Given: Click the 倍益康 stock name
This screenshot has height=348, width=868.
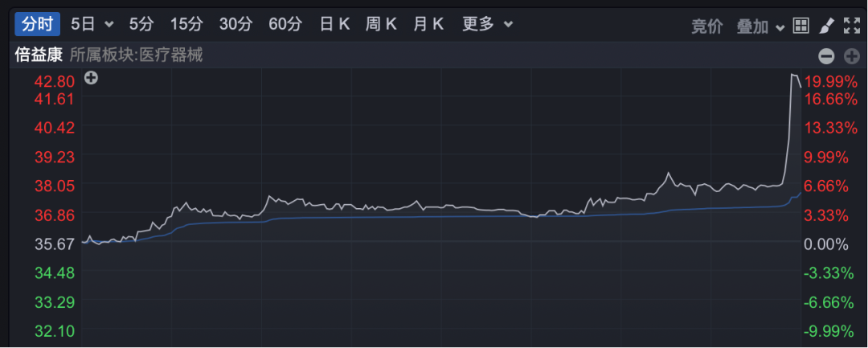Looking at the screenshot, I should (38, 55).
